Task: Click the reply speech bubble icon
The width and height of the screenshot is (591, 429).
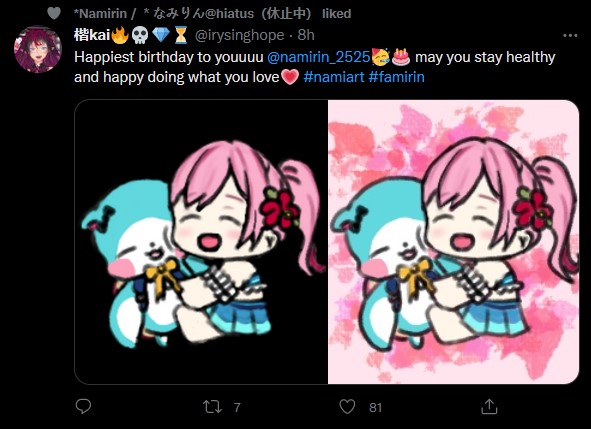Action: (83, 407)
